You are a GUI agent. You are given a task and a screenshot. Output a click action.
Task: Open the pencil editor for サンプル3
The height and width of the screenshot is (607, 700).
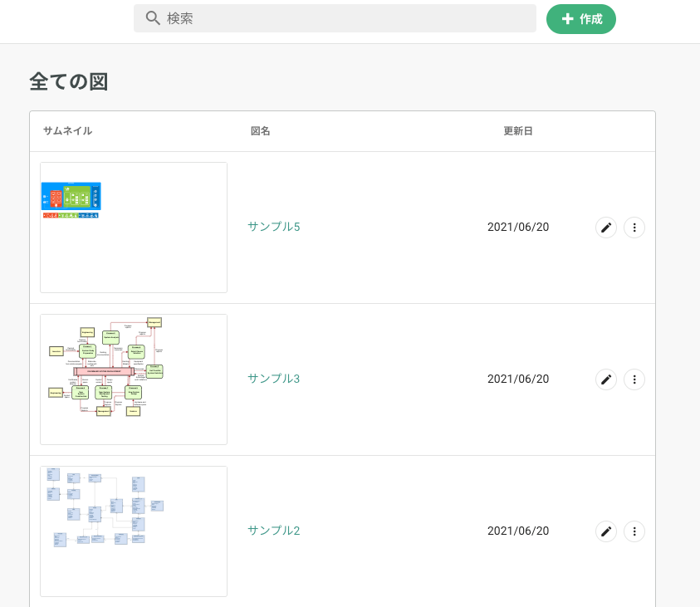pyautogui.click(x=606, y=379)
